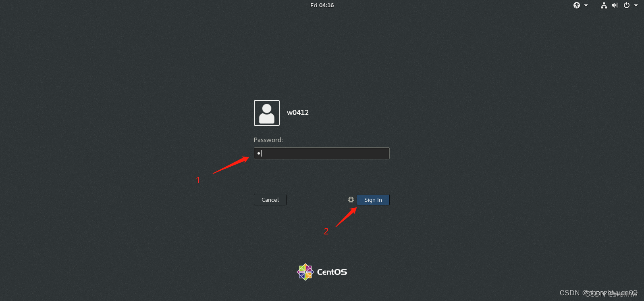Focus the Password input field
The image size is (644, 301).
coord(322,153)
